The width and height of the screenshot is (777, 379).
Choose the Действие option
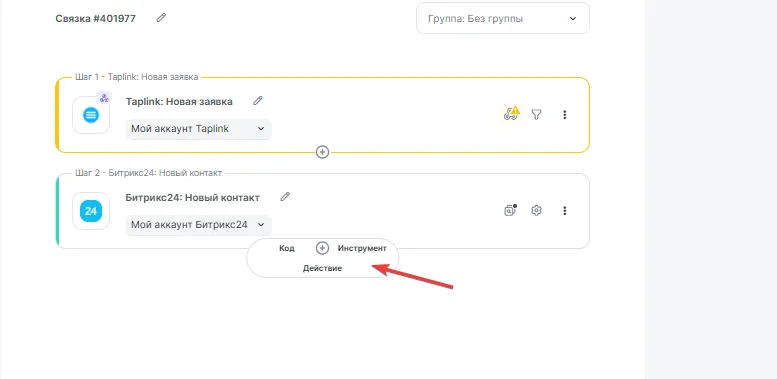point(322,268)
